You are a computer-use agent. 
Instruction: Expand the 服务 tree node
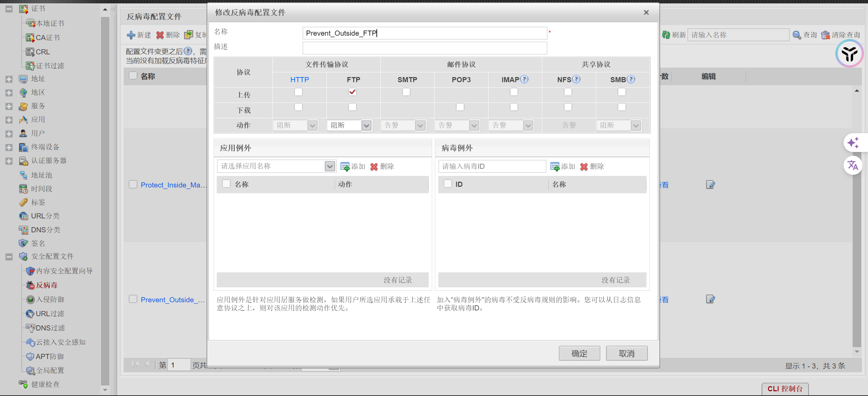9,106
